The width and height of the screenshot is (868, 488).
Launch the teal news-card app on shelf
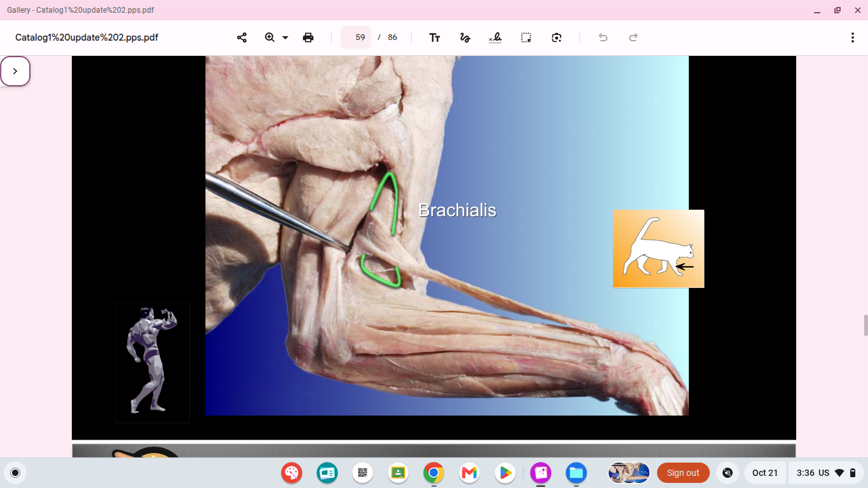[x=327, y=473]
